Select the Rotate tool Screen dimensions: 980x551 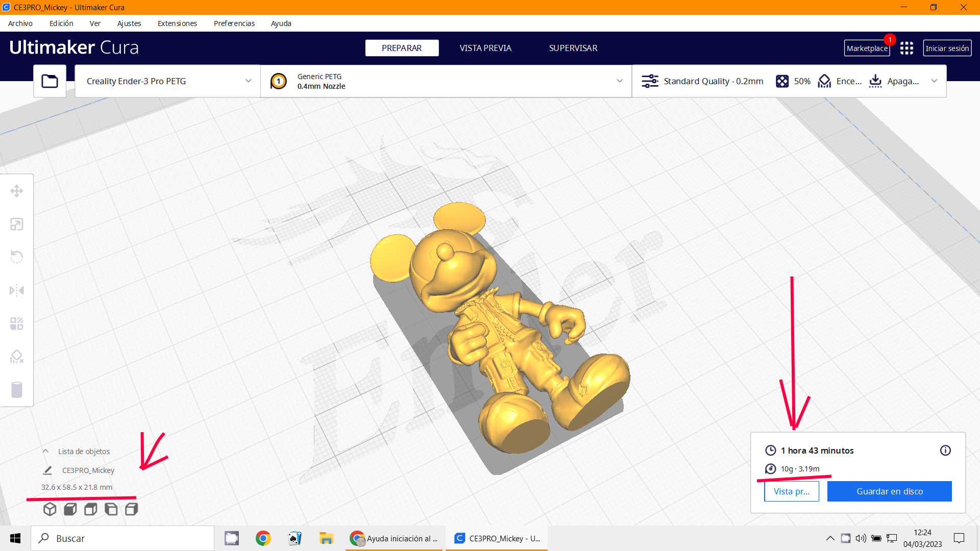(x=17, y=257)
